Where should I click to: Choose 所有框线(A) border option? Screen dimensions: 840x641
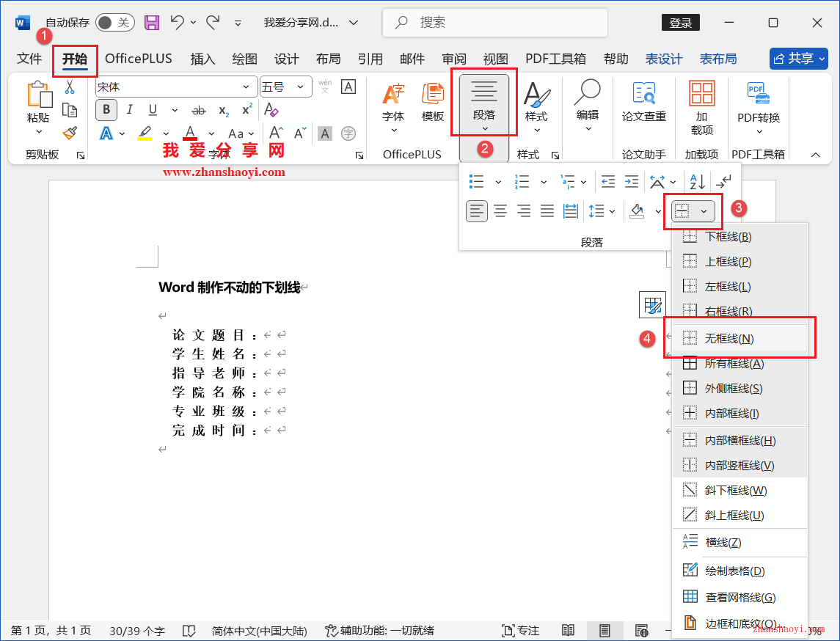coord(739,364)
